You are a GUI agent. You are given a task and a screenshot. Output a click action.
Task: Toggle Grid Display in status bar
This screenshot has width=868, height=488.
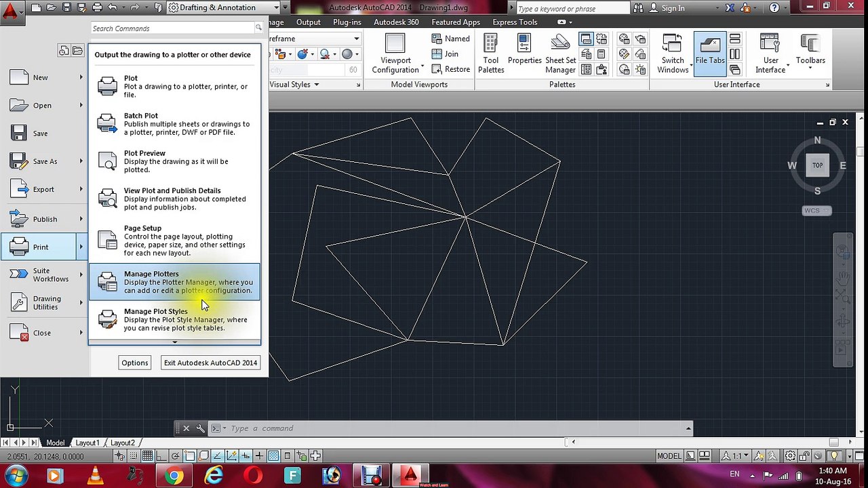147,456
